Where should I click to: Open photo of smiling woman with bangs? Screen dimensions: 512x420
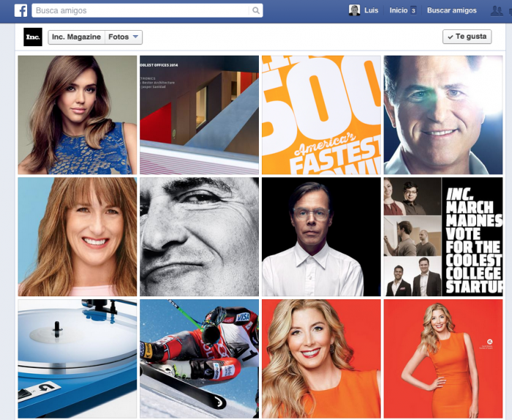pos(78,237)
